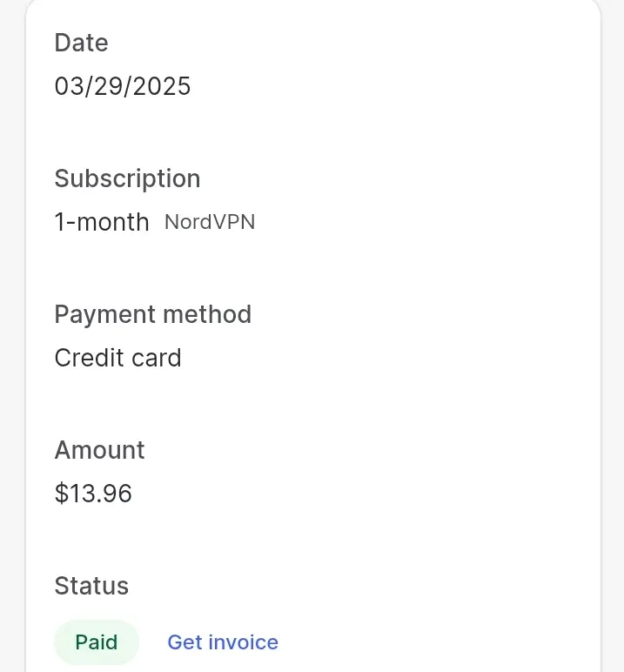624x672 pixels.
Task: Select the Subscription heading text
Action: 127,178
